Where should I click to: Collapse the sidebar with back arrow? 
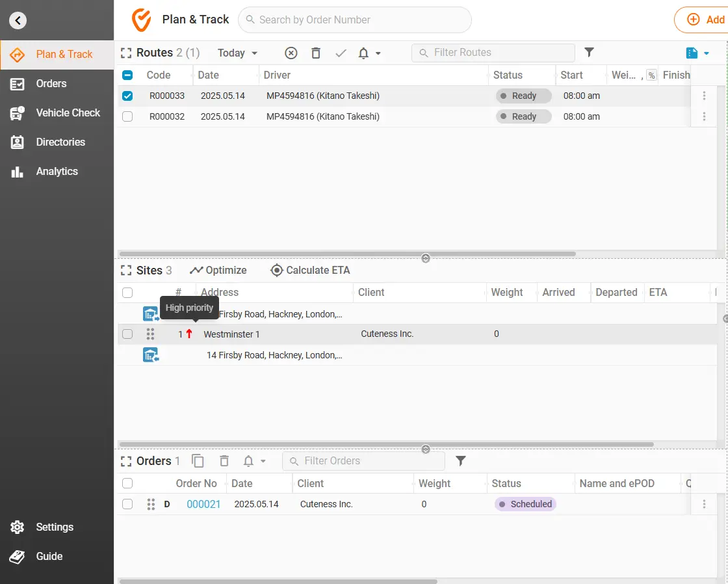(x=18, y=21)
